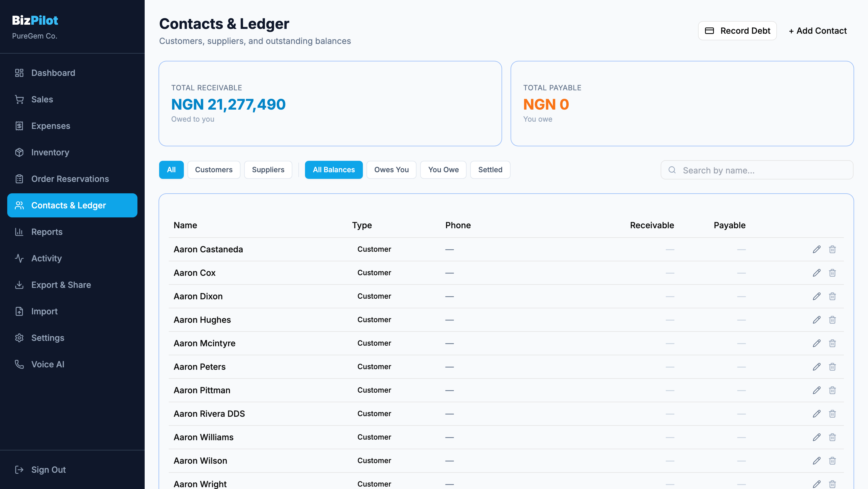Screen dimensions: 868x489
Task: Open Dashboard from sidebar
Action: click(72, 73)
